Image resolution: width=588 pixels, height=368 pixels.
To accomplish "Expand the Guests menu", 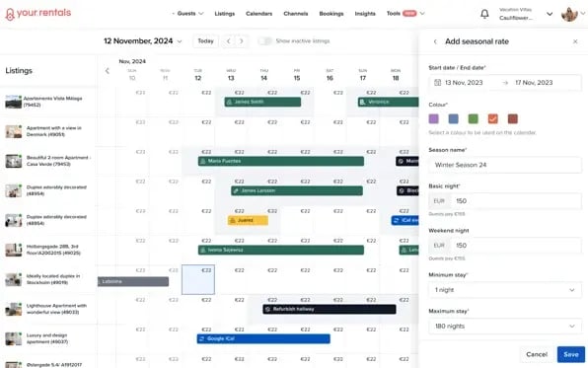I will point(190,14).
